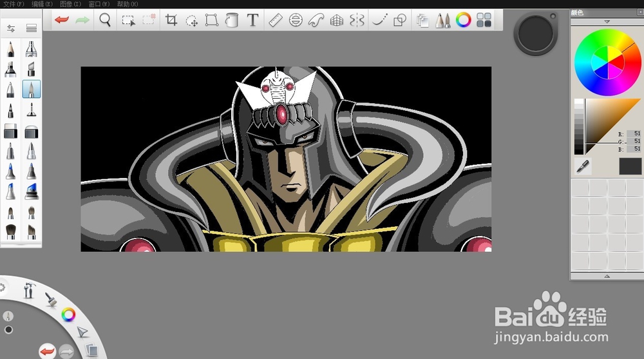Viewport: 644px width, 359px height.
Task: Open the 帮助 (Help) menu
Action: (128, 4)
